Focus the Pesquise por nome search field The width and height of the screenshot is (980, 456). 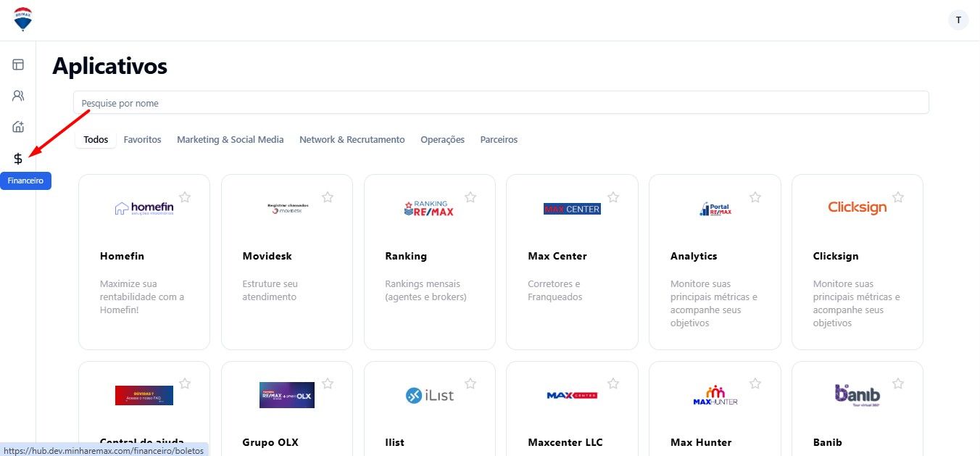coord(501,103)
